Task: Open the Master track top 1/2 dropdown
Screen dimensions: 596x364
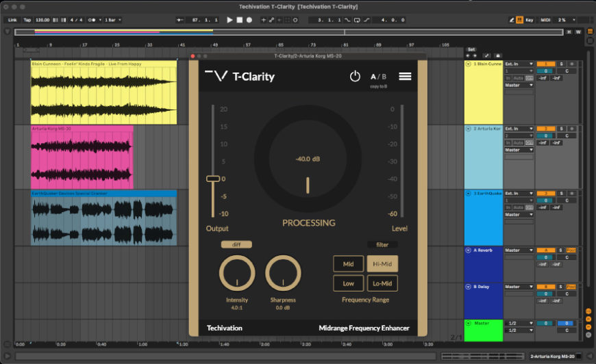Action: tap(519, 323)
